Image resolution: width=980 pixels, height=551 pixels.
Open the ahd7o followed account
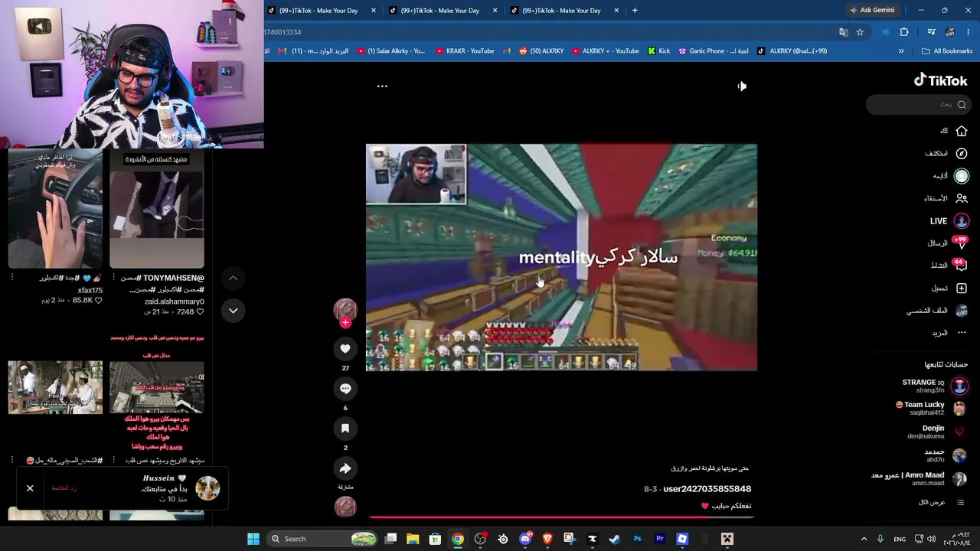click(x=946, y=456)
